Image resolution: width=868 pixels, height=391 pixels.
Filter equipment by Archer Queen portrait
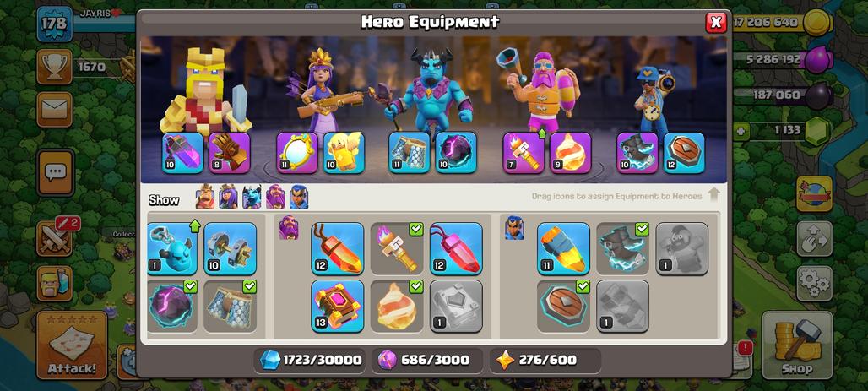(x=228, y=197)
